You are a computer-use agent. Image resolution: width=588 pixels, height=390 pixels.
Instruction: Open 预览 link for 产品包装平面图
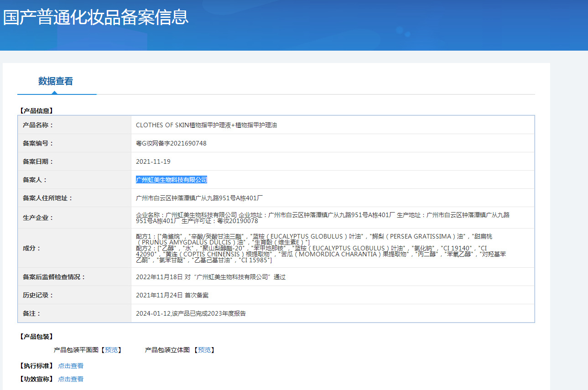(111, 350)
